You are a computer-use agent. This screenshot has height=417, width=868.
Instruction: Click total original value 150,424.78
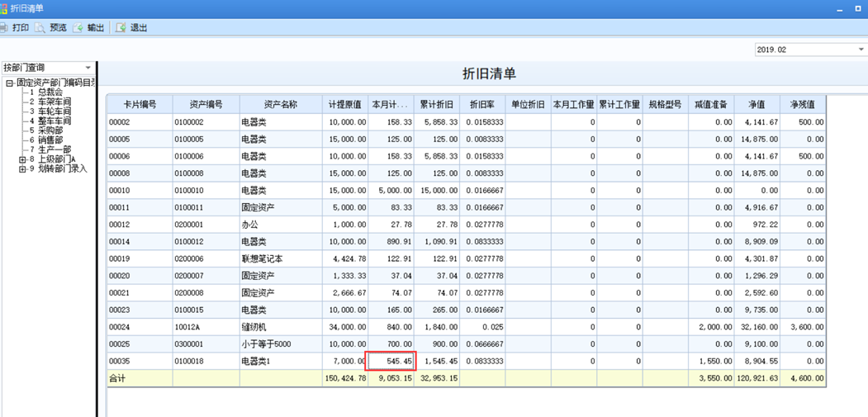pos(345,378)
